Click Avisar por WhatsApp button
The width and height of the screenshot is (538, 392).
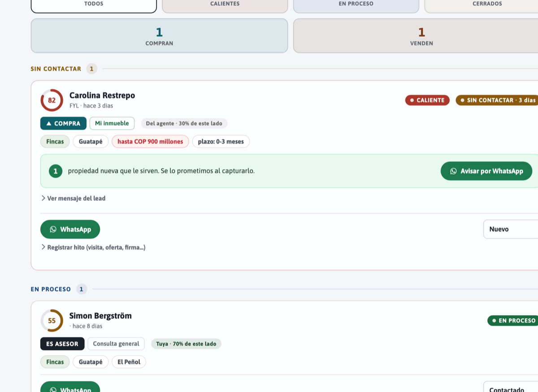pyautogui.click(x=486, y=171)
